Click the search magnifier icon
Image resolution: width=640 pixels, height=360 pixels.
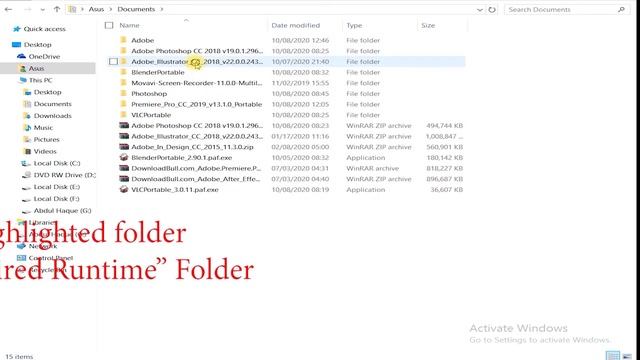pos(621,9)
